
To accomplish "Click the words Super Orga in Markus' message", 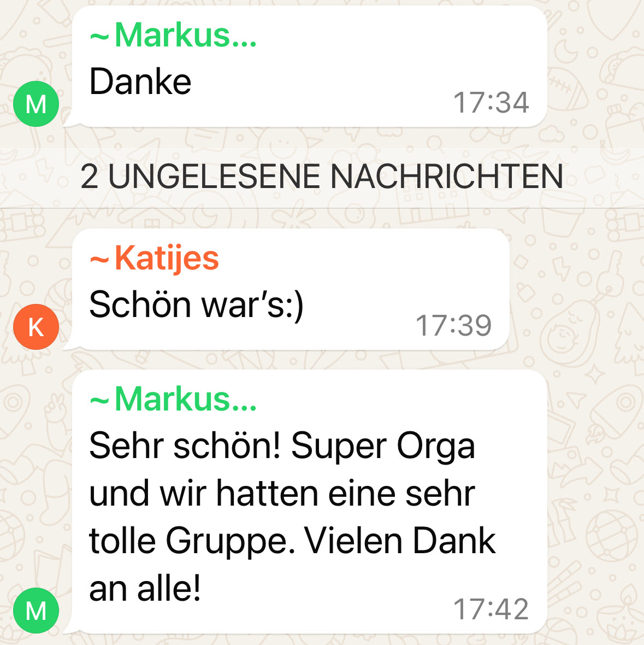I will click(x=383, y=447).
